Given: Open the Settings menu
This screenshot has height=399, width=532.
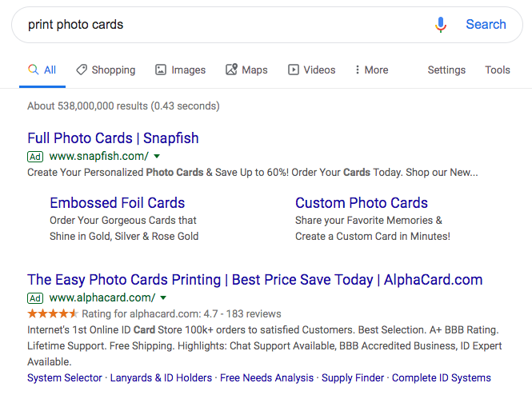Looking at the screenshot, I should coord(446,70).
